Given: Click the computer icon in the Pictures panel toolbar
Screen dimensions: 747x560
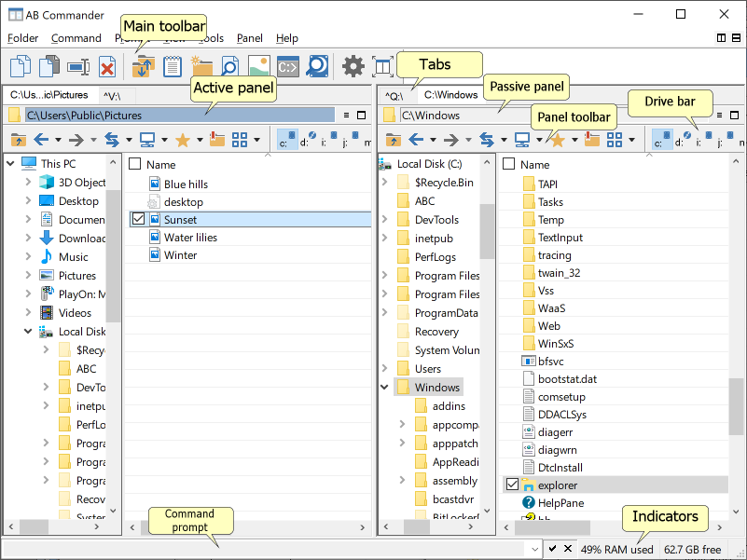Looking at the screenshot, I should [147, 140].
